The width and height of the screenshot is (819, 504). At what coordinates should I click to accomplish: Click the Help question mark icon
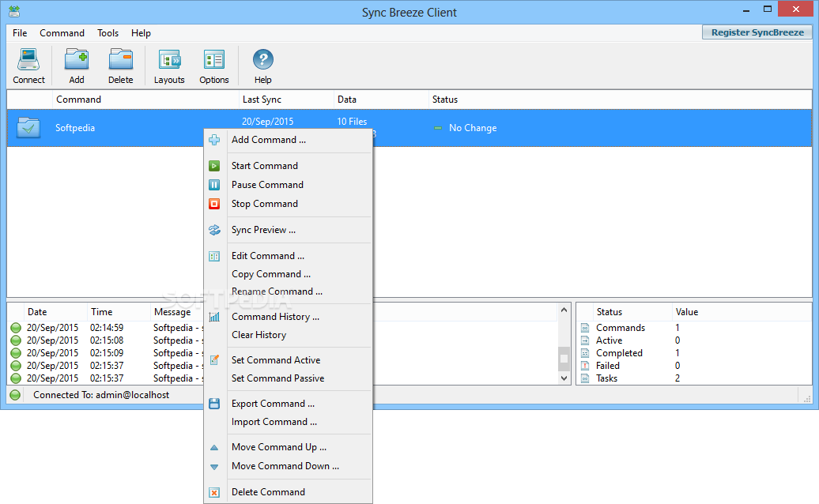[x=262, y=59]
